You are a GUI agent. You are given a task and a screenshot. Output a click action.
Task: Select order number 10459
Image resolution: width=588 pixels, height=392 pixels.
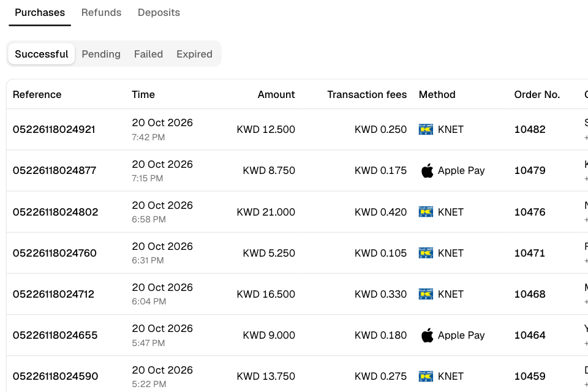pyautogui.click(x=529, y=376)
